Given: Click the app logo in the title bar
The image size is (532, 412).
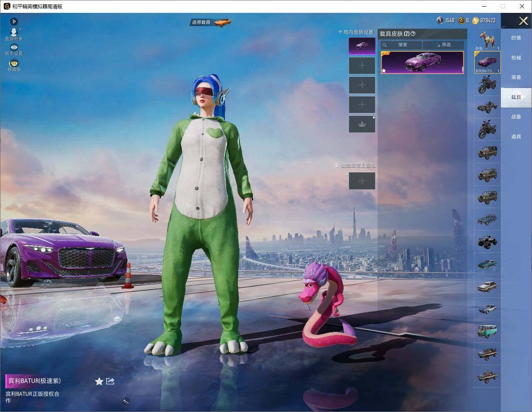Looking at the screenshot, I should click(x=6, y=6).
